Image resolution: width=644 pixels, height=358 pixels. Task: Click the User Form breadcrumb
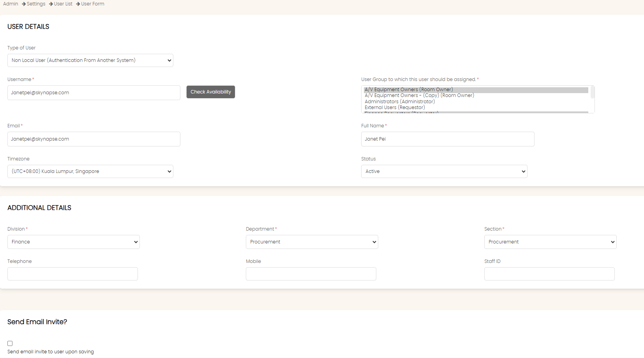point(93,4)
